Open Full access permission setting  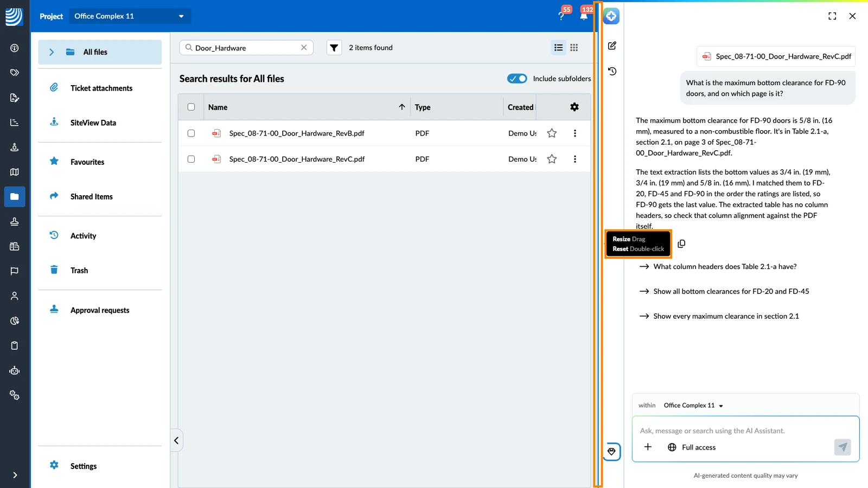click(x=692, y=447)
